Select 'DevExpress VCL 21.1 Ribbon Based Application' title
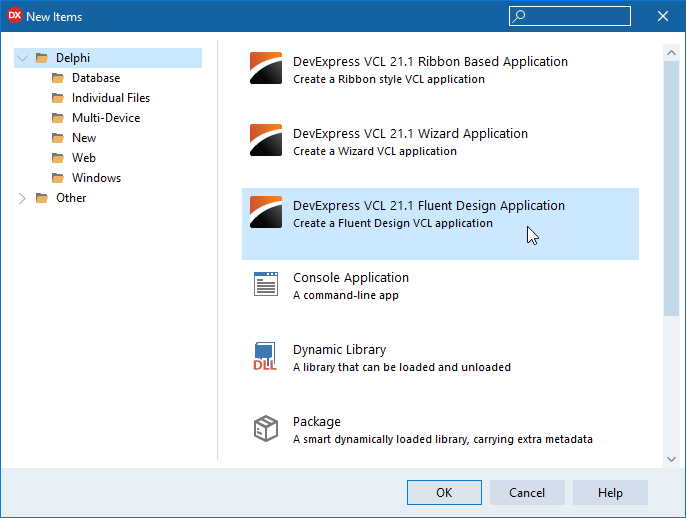 (430, 61)
